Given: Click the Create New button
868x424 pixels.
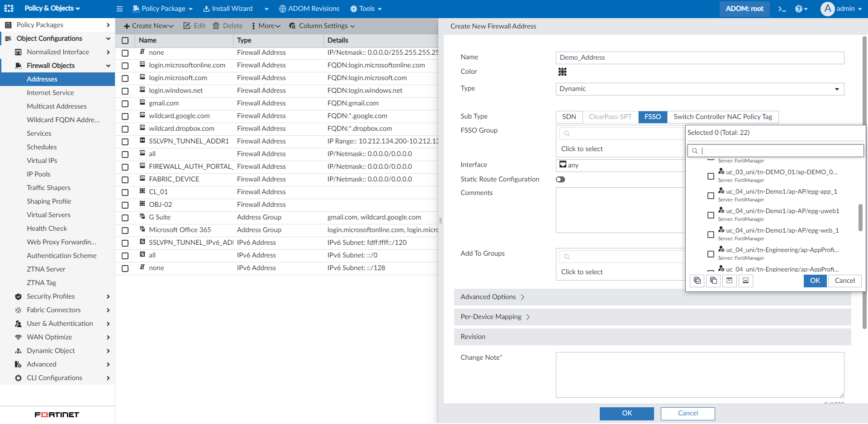Looking at the screenshot, I should pos(149,26).
